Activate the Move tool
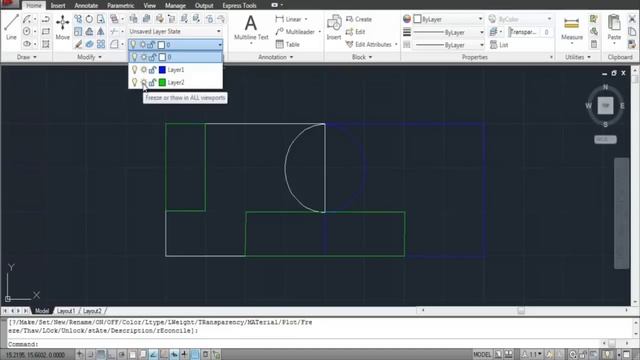Screen dimensions: 640x360 (x=62, y=27)
